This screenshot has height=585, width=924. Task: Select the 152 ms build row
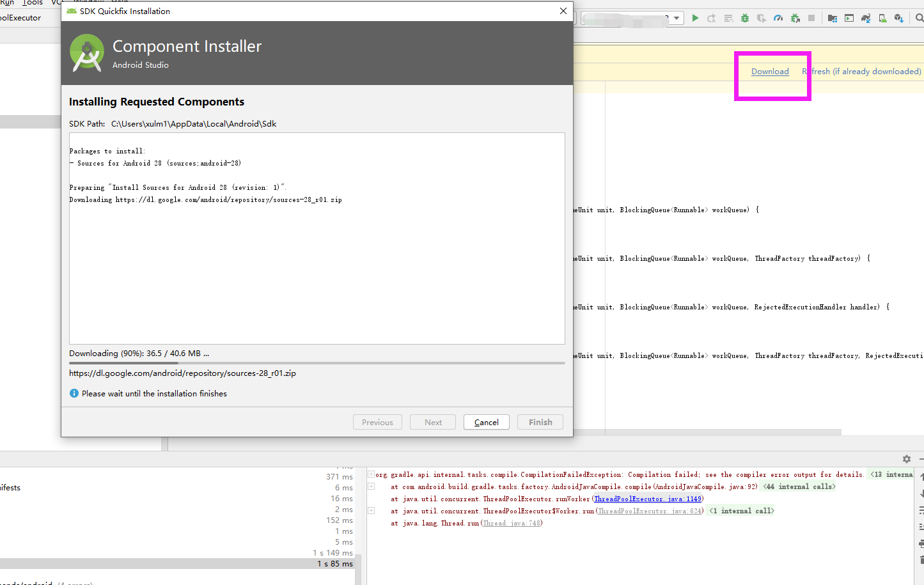[x=177, y=520]
